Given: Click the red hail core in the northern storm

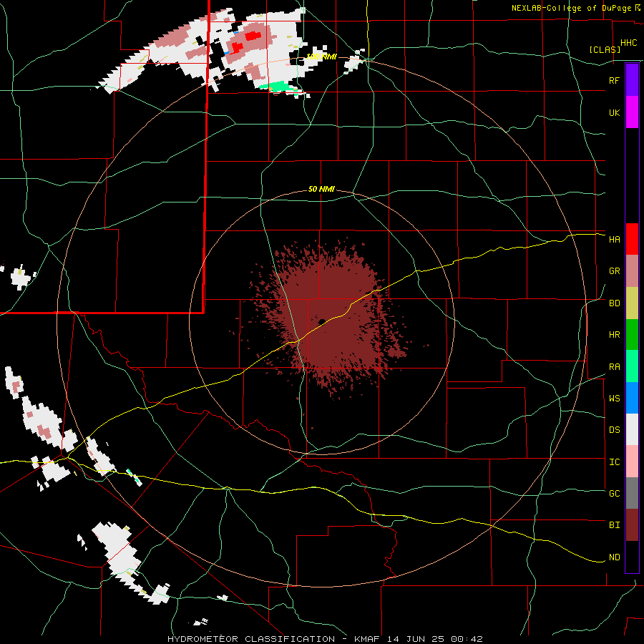Looking at the screenshot, I should (253, 36).
